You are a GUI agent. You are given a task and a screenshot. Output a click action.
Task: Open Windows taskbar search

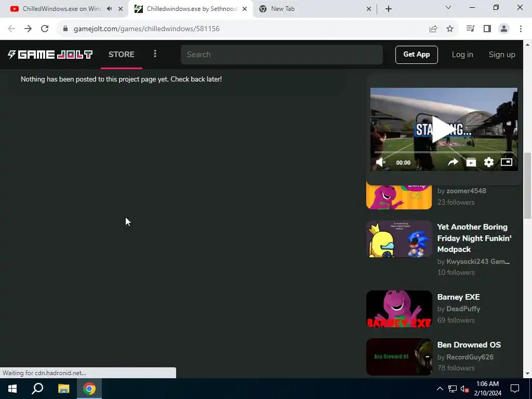(37, 389)
